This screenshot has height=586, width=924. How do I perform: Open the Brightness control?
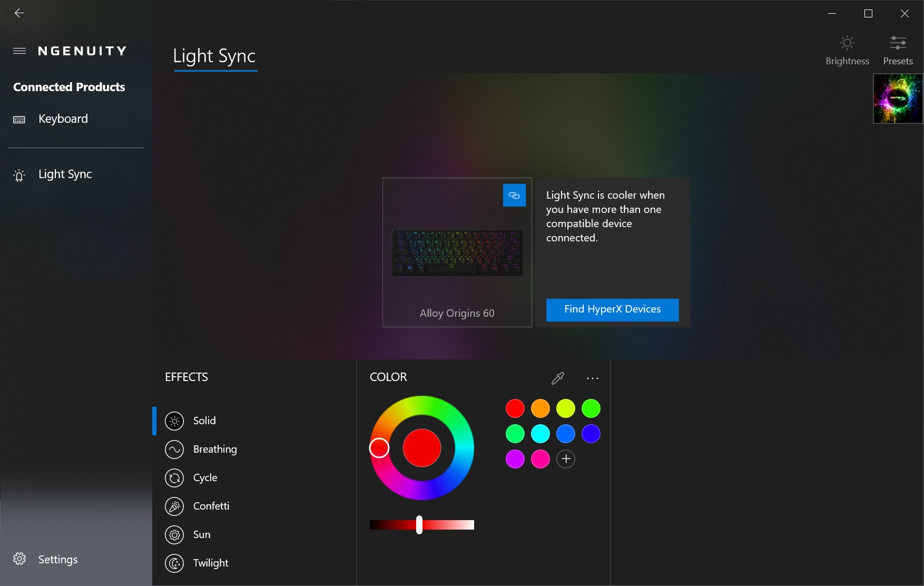pyautogui.click(x=847, y=50)
